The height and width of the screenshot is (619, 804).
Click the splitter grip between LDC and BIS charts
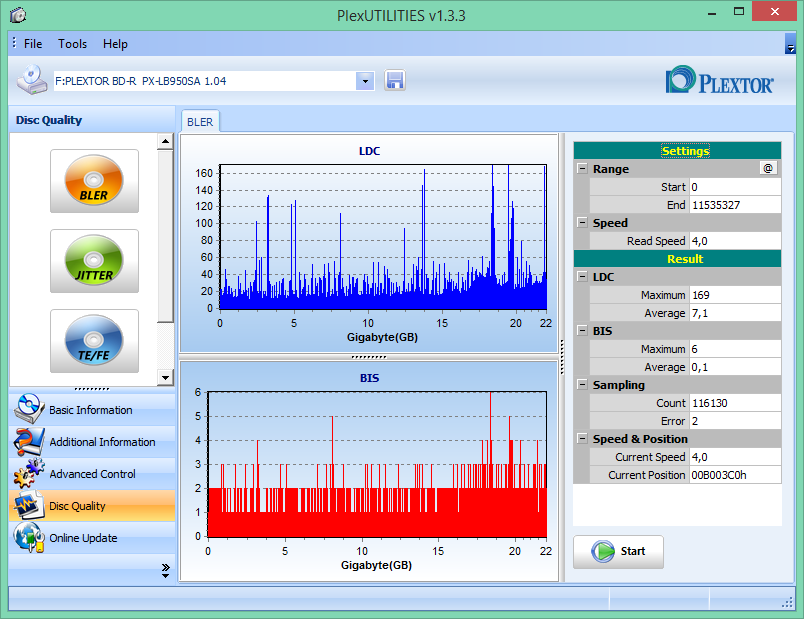(369, 356)
